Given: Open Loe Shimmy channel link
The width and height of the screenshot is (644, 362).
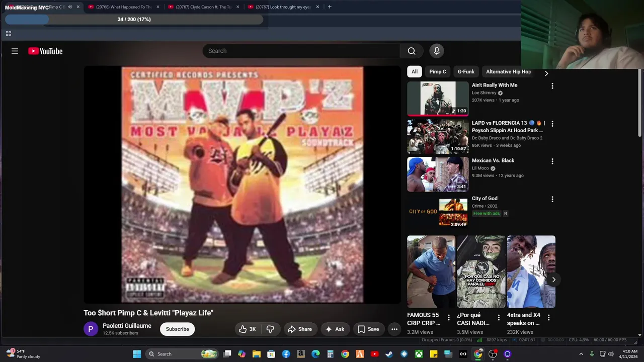Looking at the screenshot, I should pyautogui.click(x=484, y=93).
